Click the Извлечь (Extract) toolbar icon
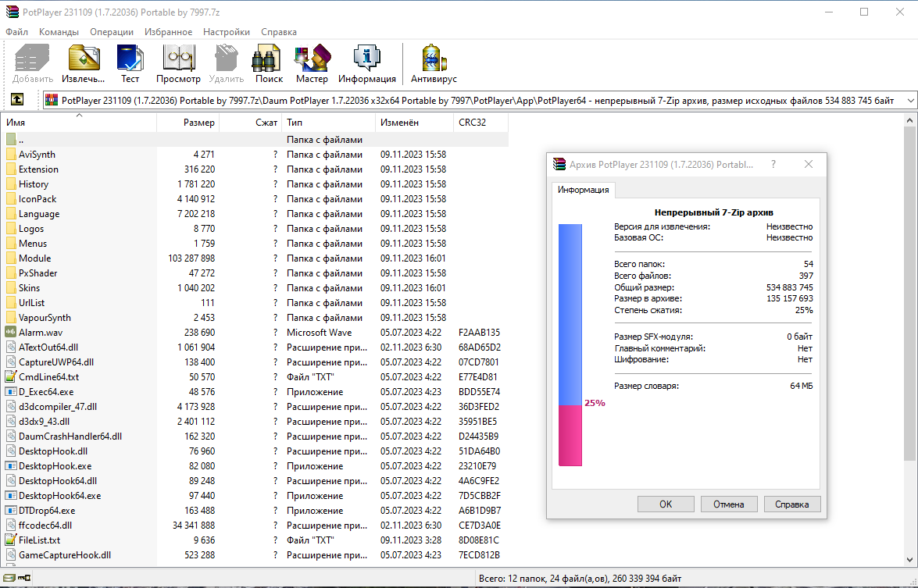Image resolution: width=918 pixels, height=588 pixels. click(x=83, y=58)
